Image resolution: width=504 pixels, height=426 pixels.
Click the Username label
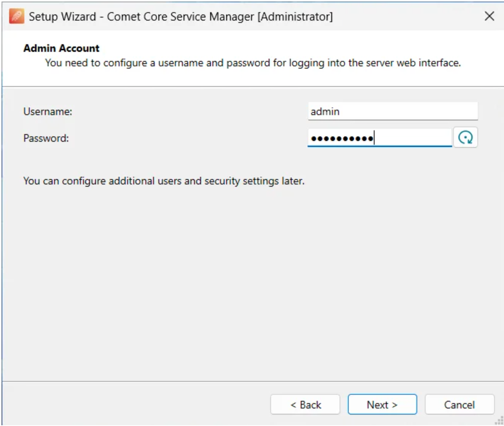coord(47,111)
